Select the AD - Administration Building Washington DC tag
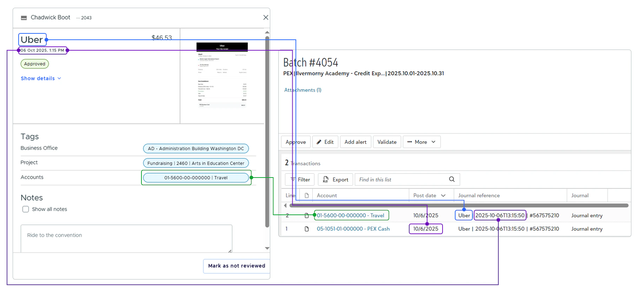 196,148
